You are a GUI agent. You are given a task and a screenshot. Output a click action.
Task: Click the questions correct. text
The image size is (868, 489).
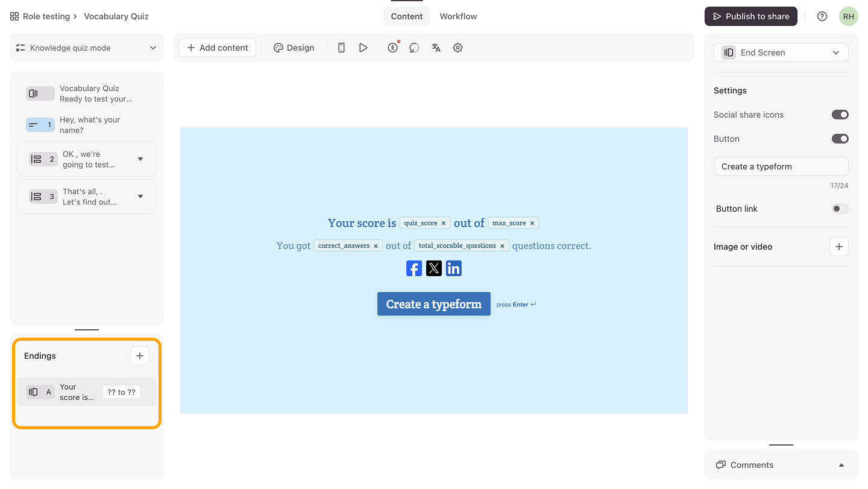[552, 246]
